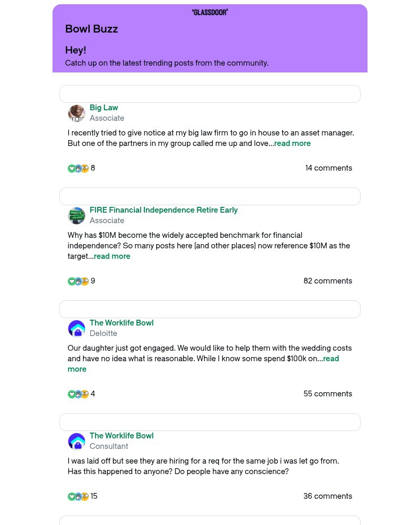Screen dimensions: 420x525
Task: Click reaction icons on wedding costs post
Action: pyautogui.click(x=78, y=394)
